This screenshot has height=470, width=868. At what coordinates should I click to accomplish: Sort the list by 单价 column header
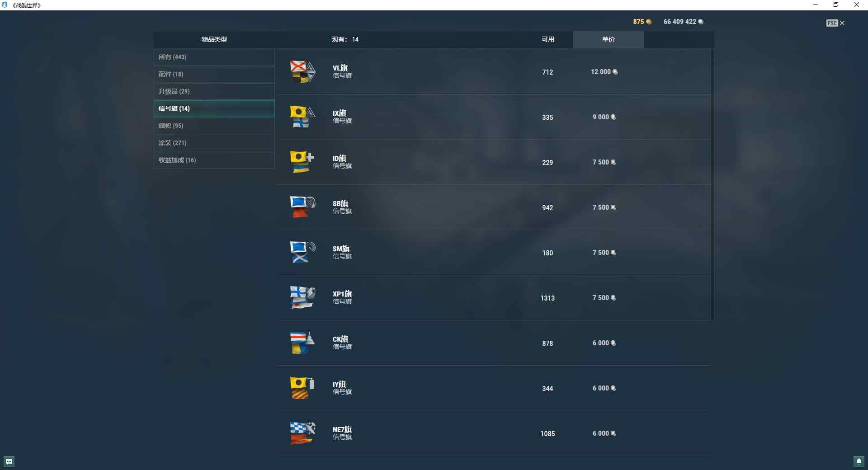point(608,39)
